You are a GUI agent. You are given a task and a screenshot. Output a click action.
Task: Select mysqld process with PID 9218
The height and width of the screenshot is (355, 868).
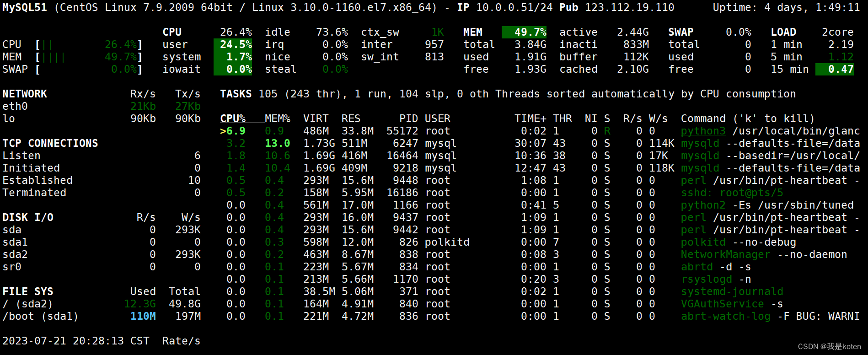[540, 168]
